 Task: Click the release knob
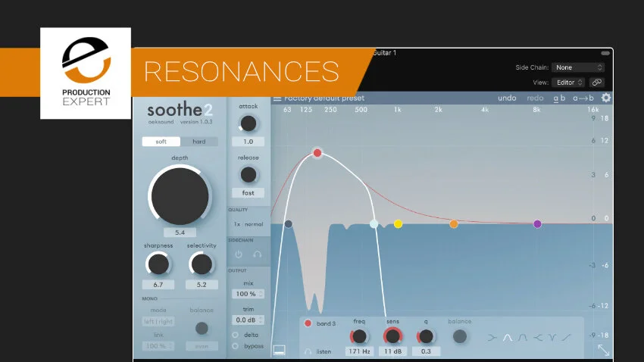point(248,175)
